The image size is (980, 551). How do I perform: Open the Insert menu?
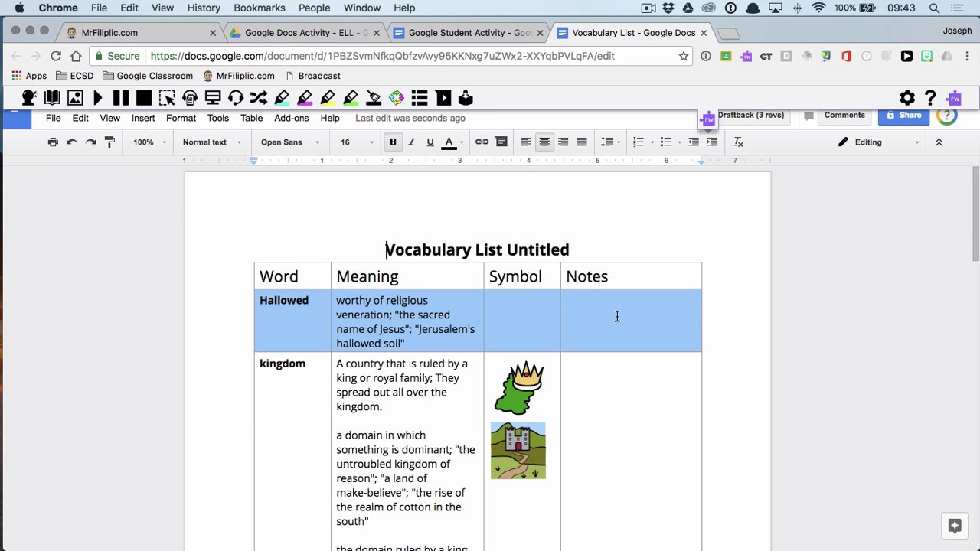click(x=143, y=118)
